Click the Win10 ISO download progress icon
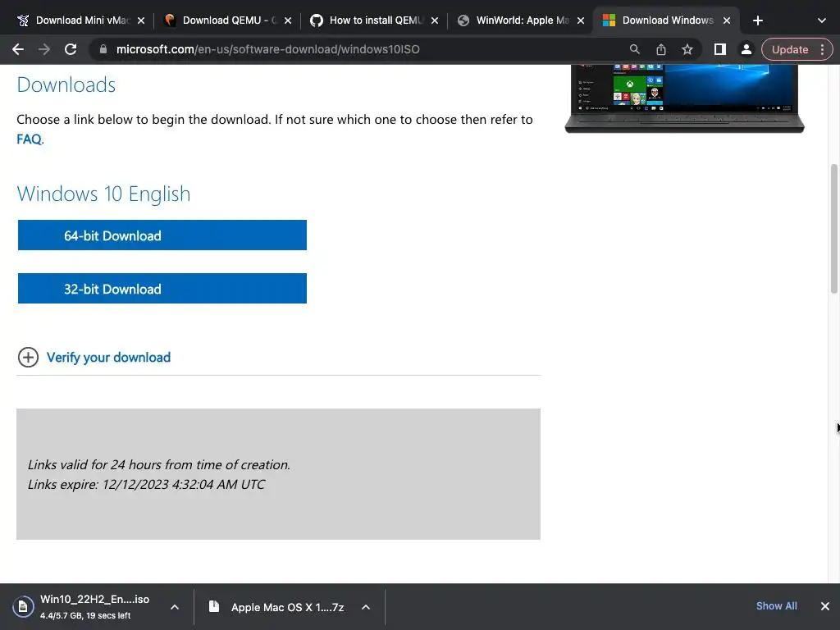 pyautogui.click(x=22, y=606)
